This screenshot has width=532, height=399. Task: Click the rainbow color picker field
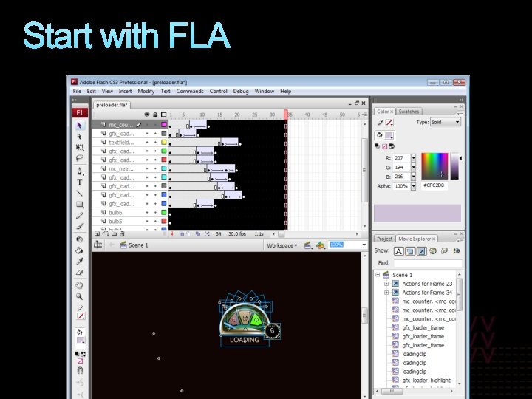(x=434, y=166)
